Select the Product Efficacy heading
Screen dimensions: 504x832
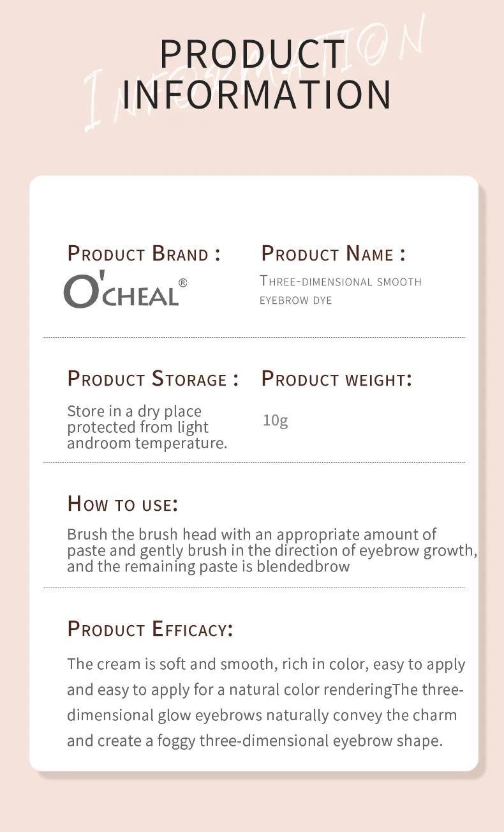pos(151,629)
